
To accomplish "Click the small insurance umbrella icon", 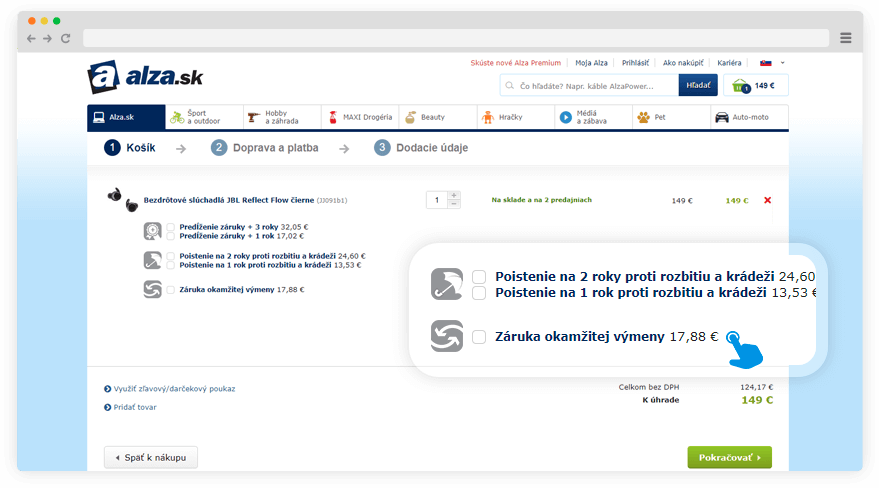I will click(x=152, y=260).
